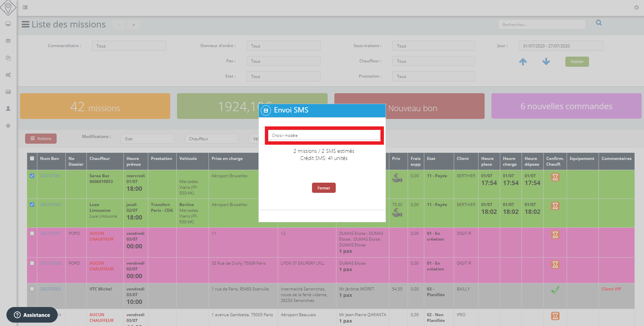Click the blue up arrow icon
This screenshot has width=644, height=326.
pos(523,62)
